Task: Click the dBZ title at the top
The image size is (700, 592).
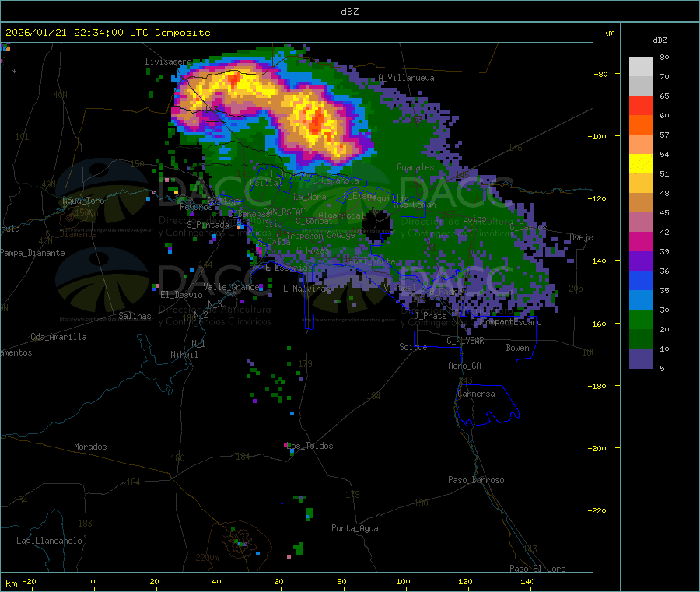Action: [x=349, y=12]
